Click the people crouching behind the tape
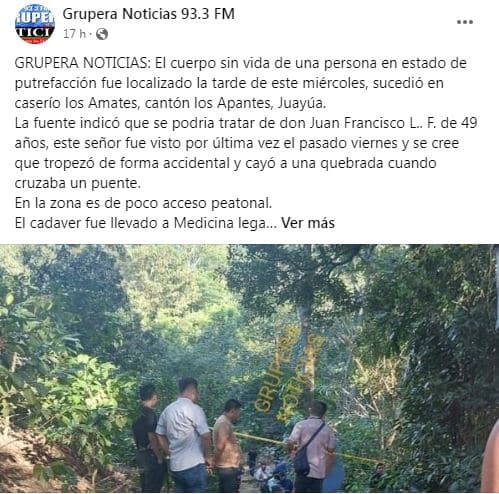This screenshot has height=494, width=499. point(272,473)
